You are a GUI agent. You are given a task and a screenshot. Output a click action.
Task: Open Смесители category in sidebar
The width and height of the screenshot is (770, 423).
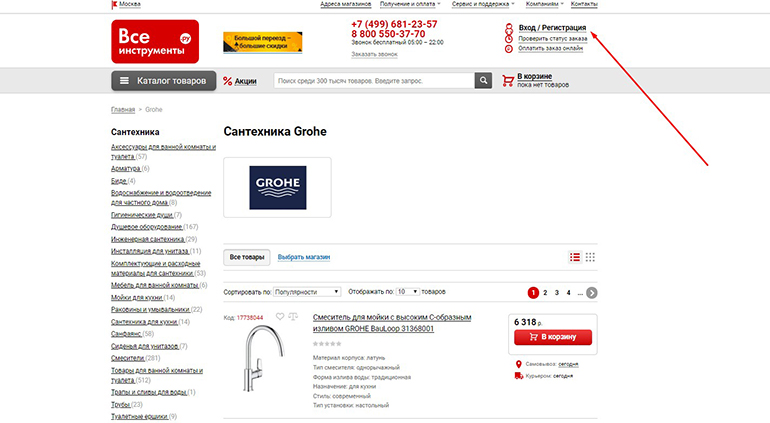tap(128, 358)
